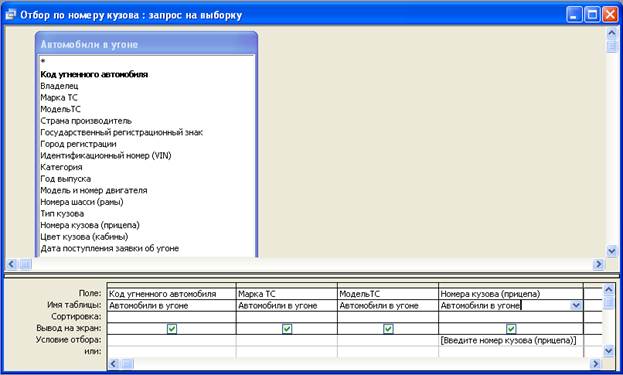Open table name dropdown in Номера кузова column
Image resolution: width=623 pixels, height=375 pixels.
pos(576,305)
